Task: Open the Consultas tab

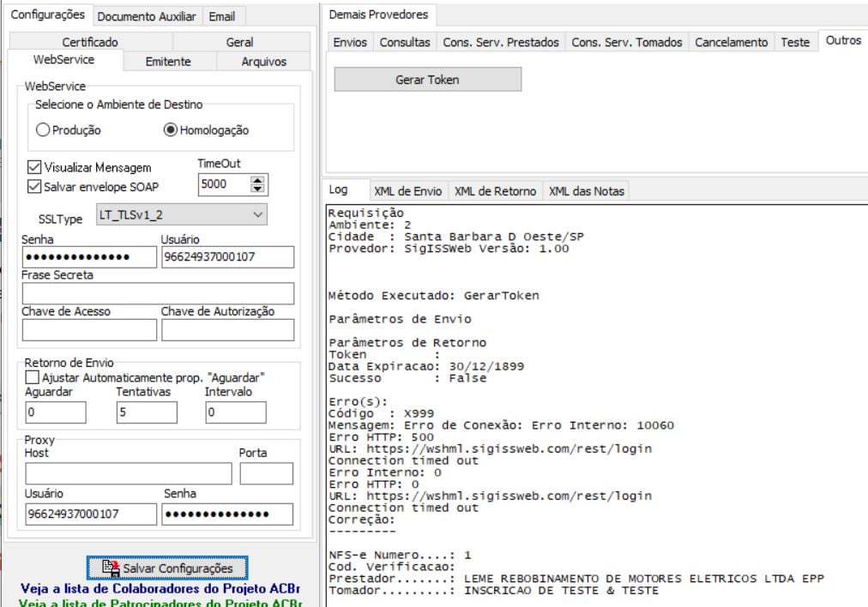Action: (405, 42)
